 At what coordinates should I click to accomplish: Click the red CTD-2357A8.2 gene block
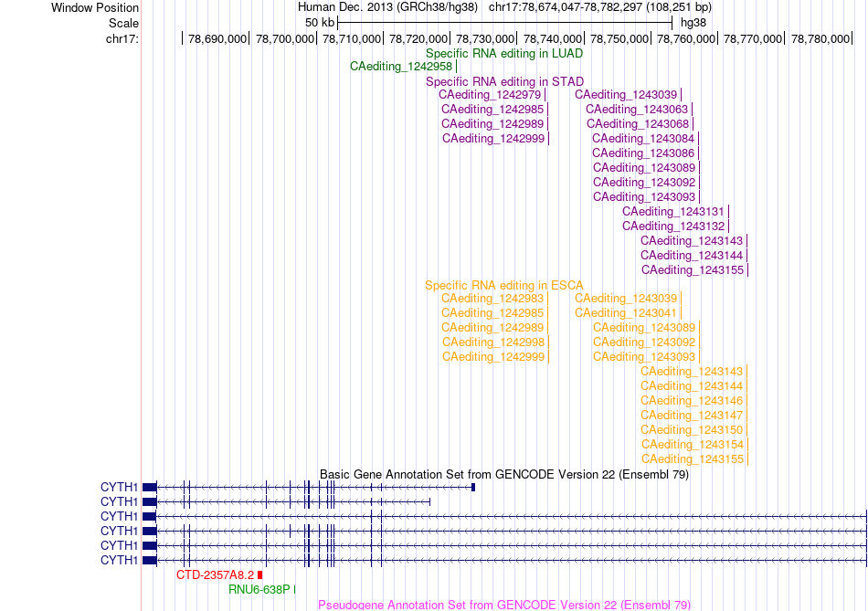point(260,575)
